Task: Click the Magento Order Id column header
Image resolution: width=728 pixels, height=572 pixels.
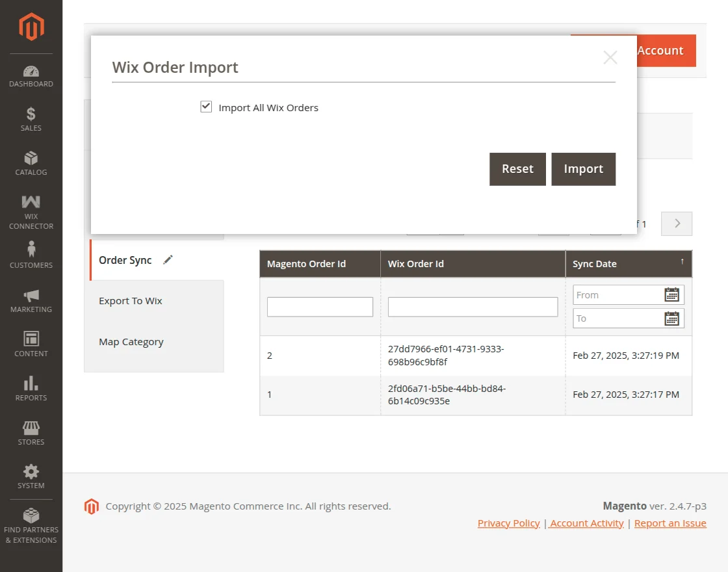Action: 320,264
